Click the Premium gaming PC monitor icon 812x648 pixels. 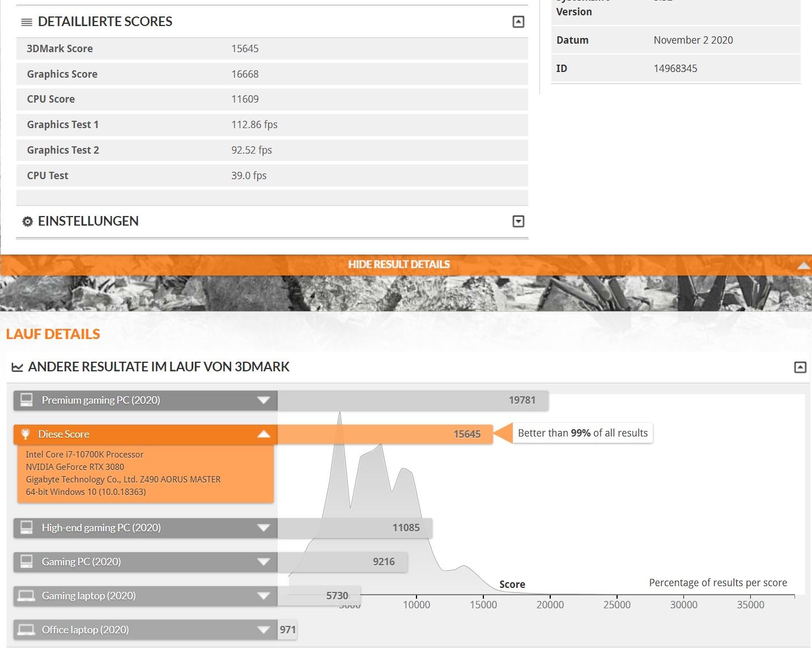point(26,400)
